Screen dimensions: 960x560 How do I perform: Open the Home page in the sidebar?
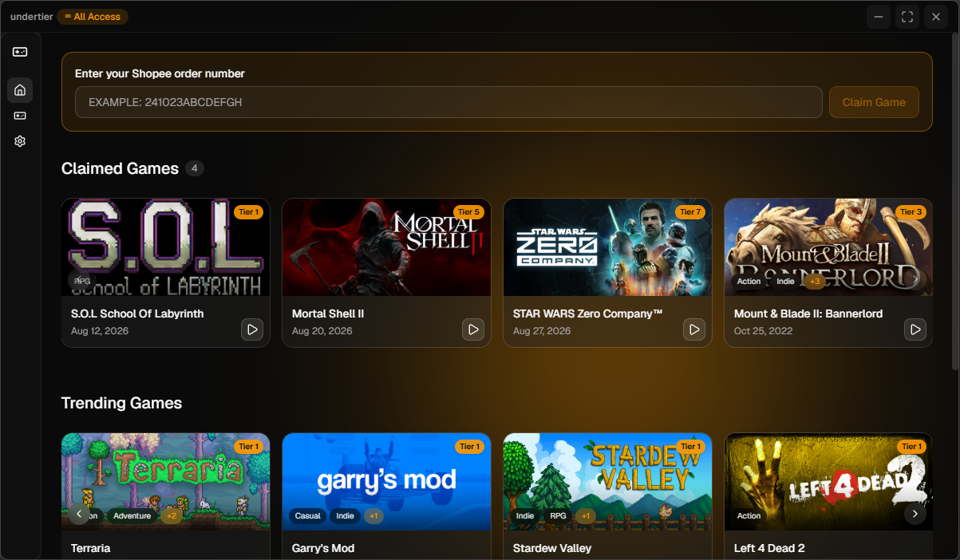coord(20,90)
